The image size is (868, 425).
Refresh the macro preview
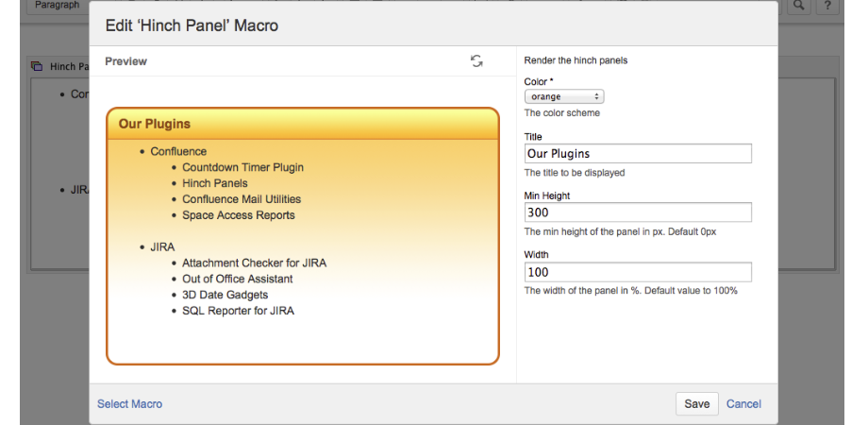(476, 61)
